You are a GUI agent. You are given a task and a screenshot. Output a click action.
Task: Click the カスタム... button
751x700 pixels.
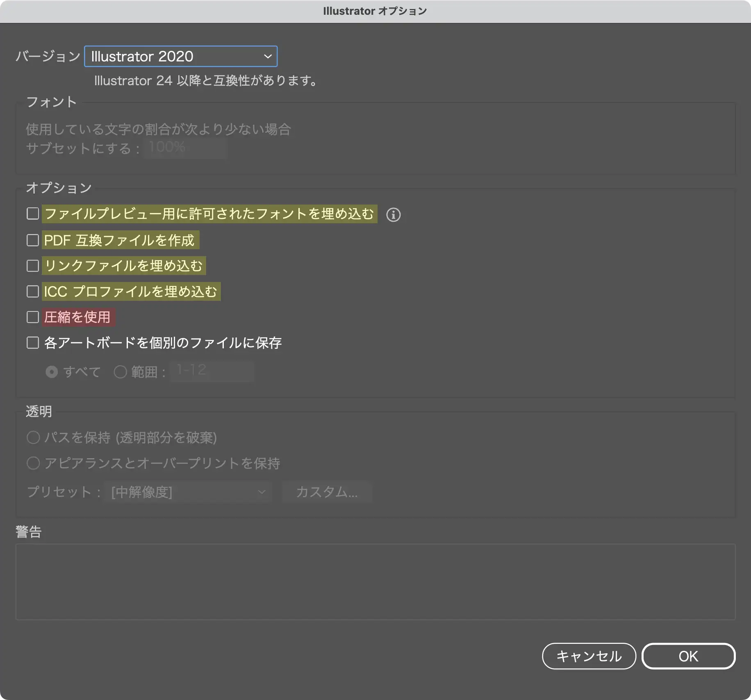(327, 492)
